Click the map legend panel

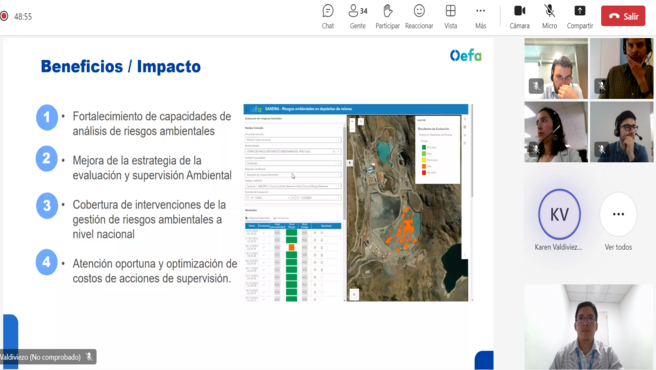[x=438, y=149]
